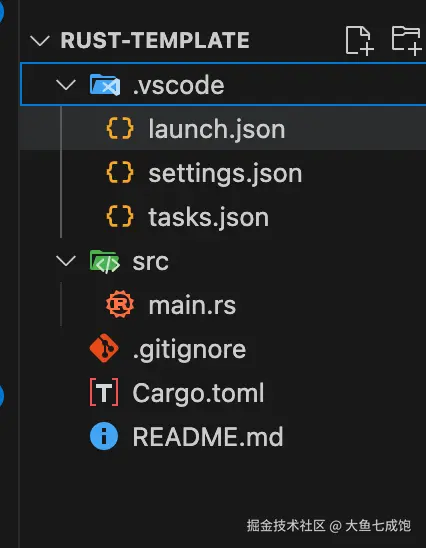This screenshot has height=548, width=426.
Task: Click the TOML icon beside Cargo.toml
Action: [104, 392]
